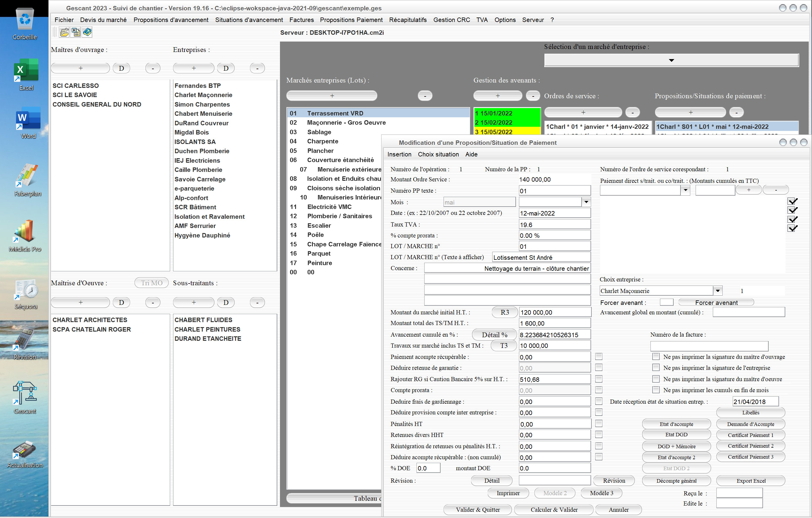Image resolution: width=812 pixels, height=518 pixels.
Task: Click the Excel export document toolbar icon
Action: click(x=75, y=32)
